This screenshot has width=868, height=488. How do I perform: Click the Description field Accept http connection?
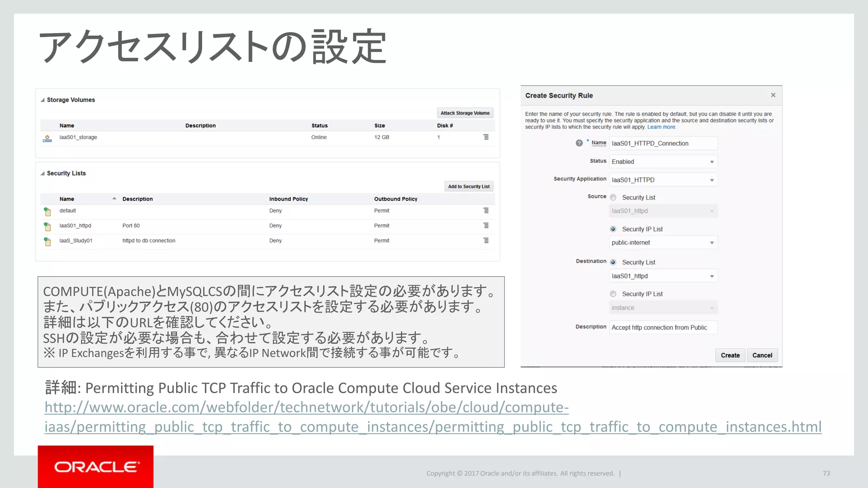[x=664, y=327]
